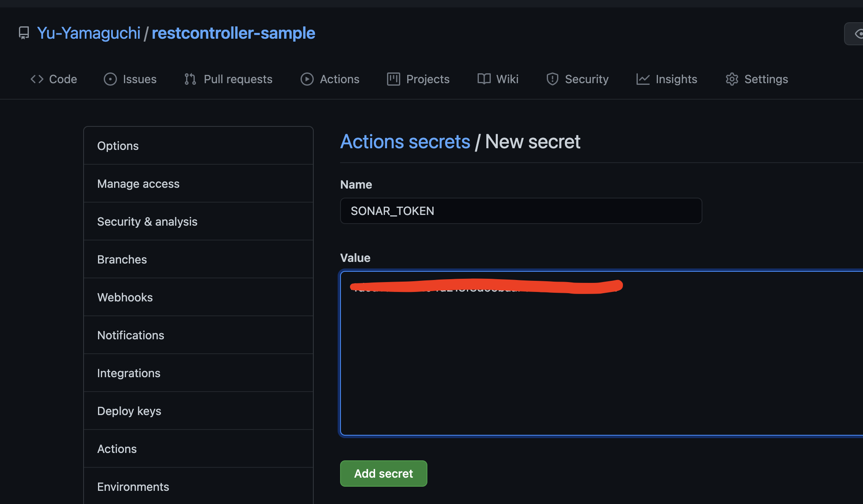Screen dimensions: 863x504
Task: Follow the Actions secrets breadcrumb link
Action: [405, 141]
